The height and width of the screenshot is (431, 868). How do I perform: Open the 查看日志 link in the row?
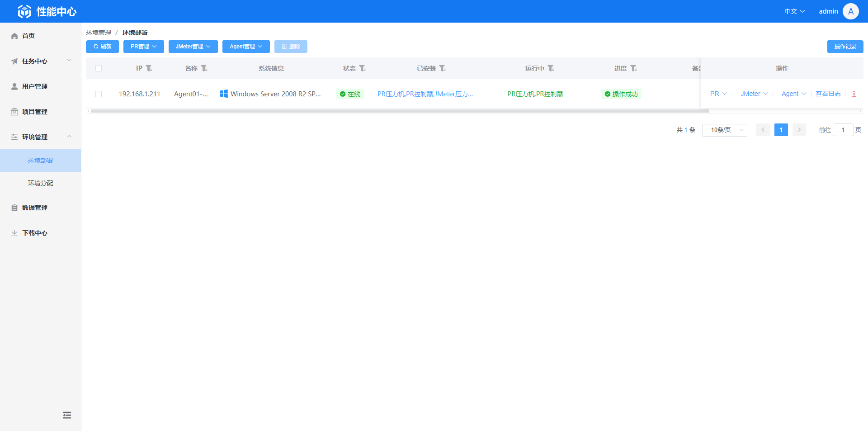(828, 94)
